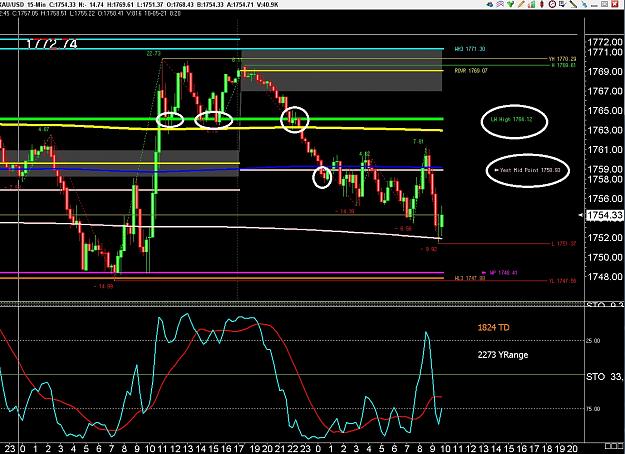Click the red candlestick toolbar icon

[x=542, y=4]
